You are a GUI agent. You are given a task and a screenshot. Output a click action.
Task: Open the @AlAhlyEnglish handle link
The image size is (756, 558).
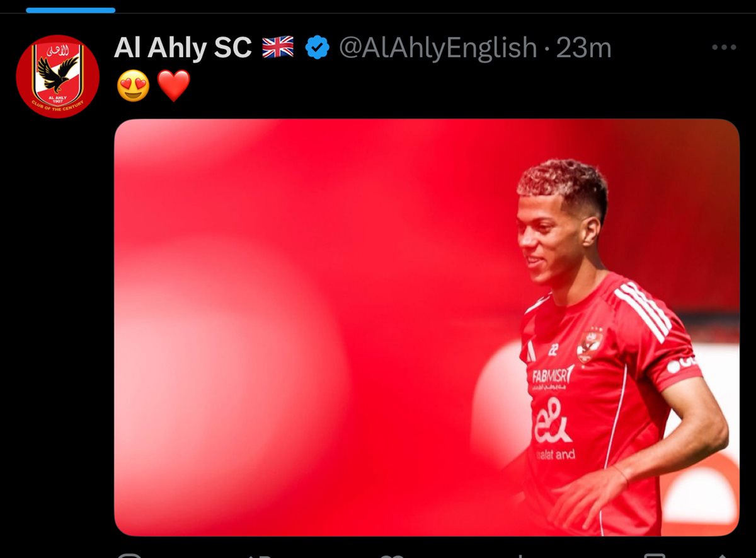click(438, 47)
